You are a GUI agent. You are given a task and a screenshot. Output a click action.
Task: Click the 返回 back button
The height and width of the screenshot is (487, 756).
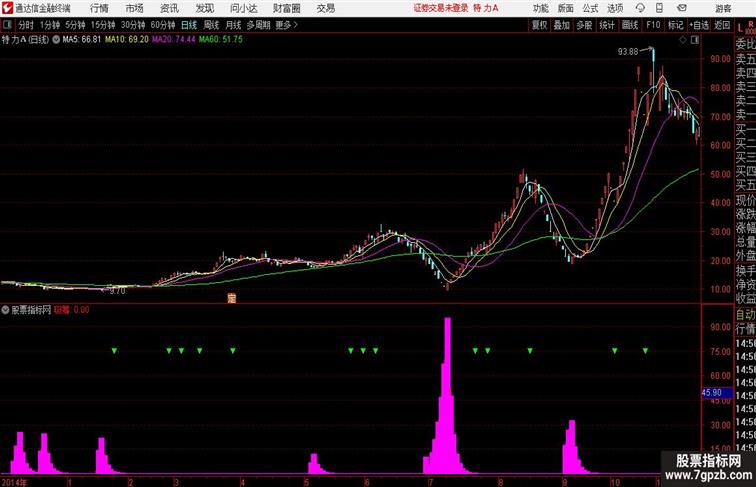[722, 25]
